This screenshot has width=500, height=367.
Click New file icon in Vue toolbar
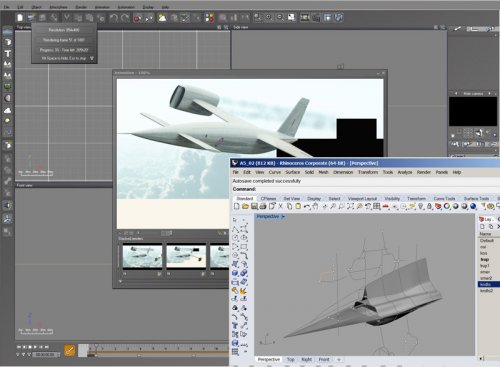[20, 18]
